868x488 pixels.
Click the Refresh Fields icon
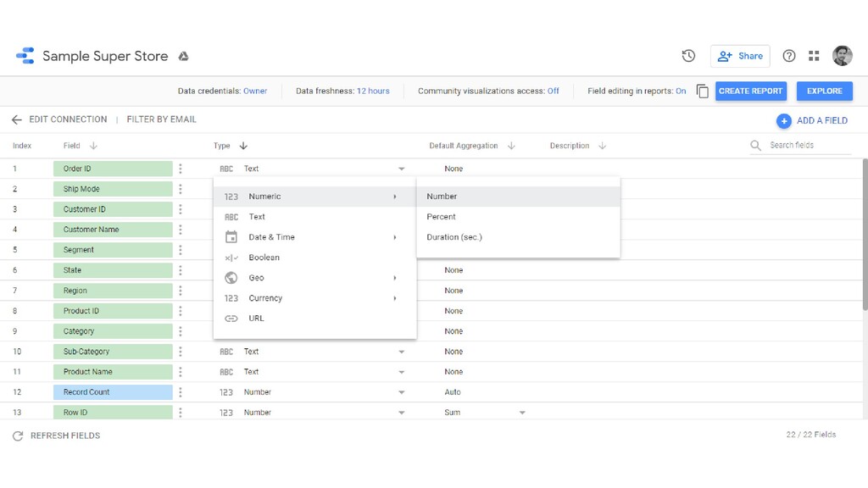point(17,435)
